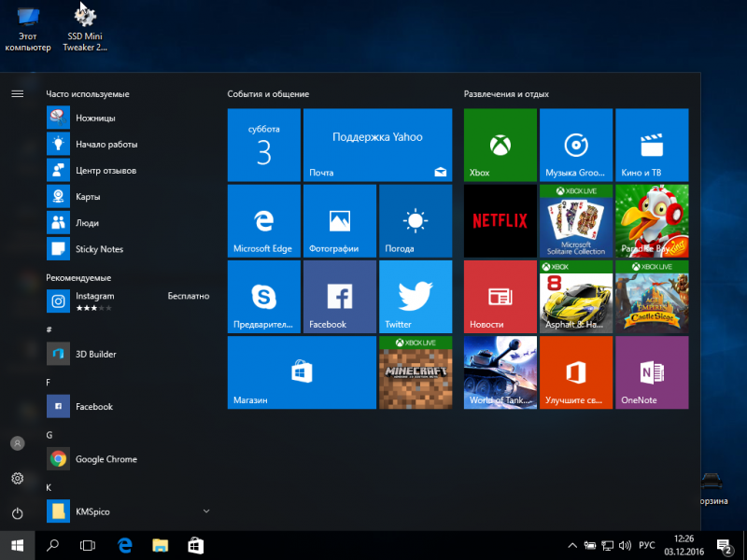Select the SSD Mini Tweaker desktop icon

coord(85,30)
